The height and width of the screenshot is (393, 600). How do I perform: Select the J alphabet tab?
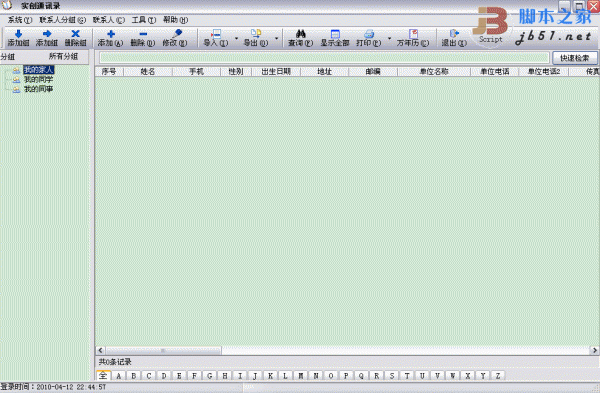pos(255,376)
